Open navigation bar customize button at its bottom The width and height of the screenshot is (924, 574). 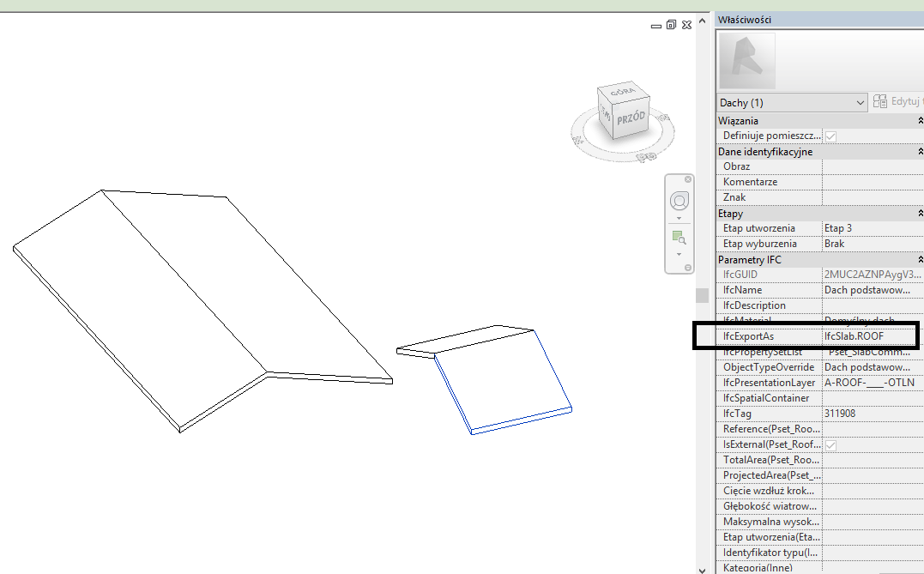[x=688, y=268]
